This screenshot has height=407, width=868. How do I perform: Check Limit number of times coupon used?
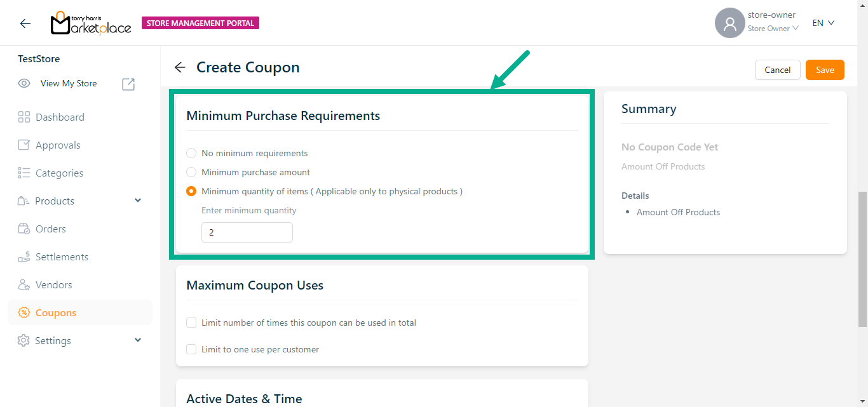tap(191, 323)
